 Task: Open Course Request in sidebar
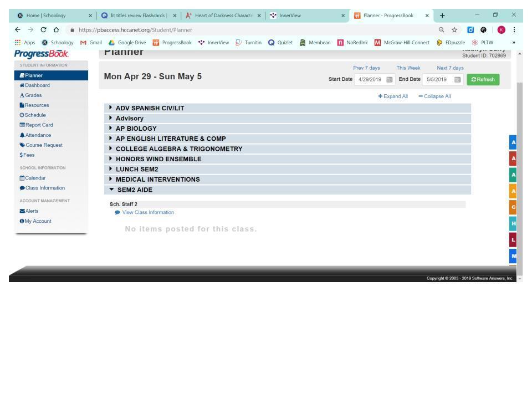(41, 145)
